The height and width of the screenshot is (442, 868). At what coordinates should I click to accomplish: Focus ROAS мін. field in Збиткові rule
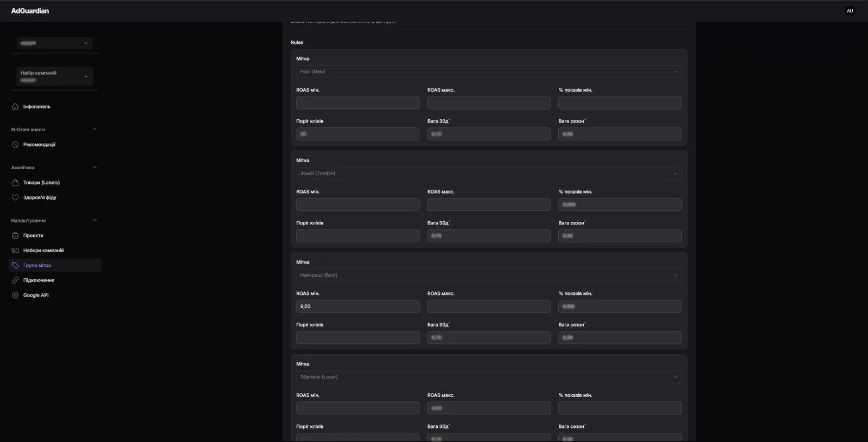(358, 408)
